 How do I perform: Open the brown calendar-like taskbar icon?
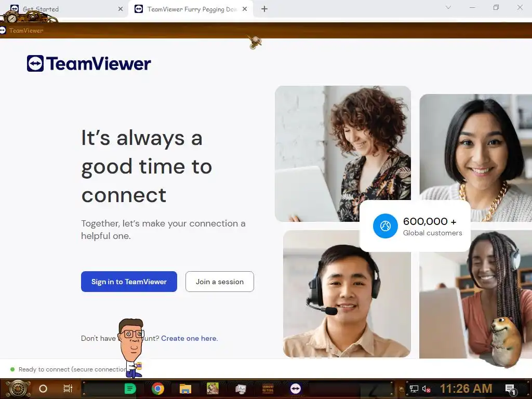tap(268, 389)
